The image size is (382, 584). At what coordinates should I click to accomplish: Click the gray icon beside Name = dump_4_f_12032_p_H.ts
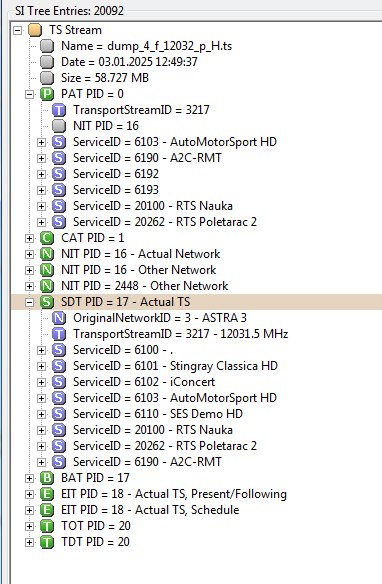47,46
